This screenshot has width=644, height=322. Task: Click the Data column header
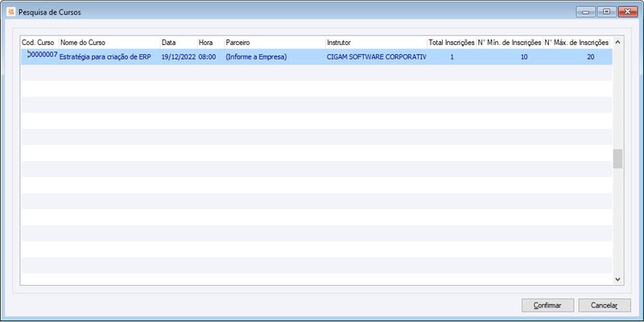[179, 43]
